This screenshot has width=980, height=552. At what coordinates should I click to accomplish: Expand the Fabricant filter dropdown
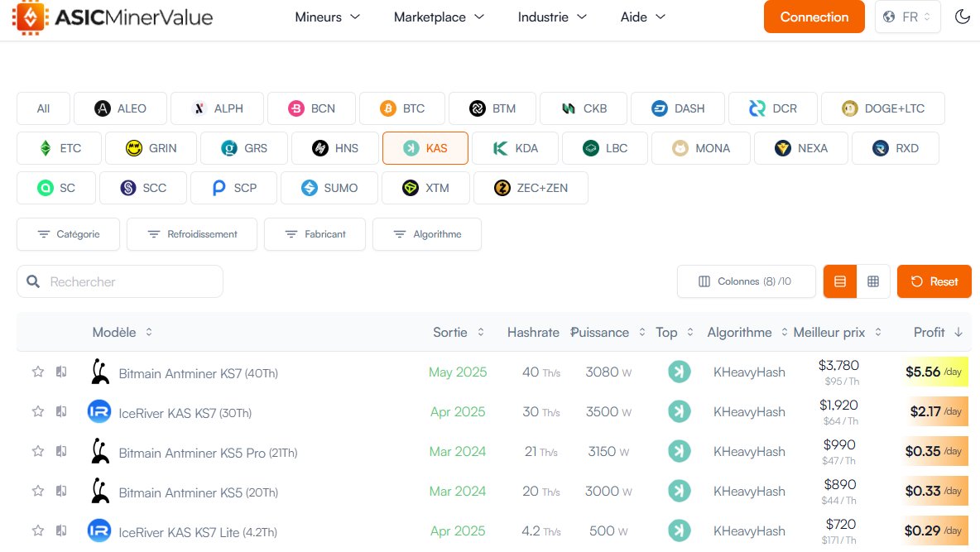point(315,234)
